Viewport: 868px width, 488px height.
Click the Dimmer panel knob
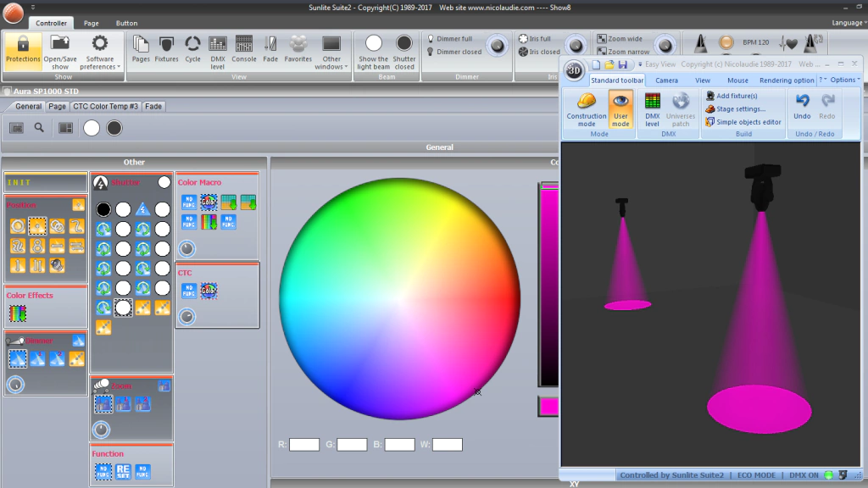coord(15,384)
